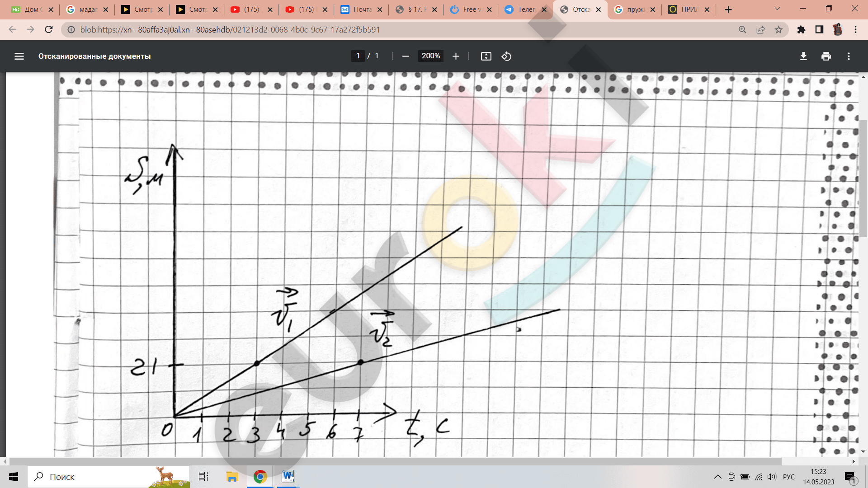The height and width of the screenshot is (488, 868).
Task: Open a new browser tab
Action: 728,9
